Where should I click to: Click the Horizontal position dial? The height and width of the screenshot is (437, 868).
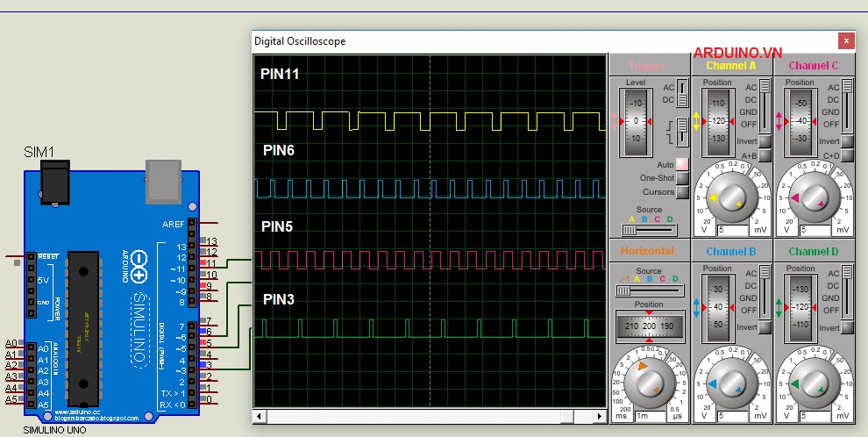pos(649,326)
